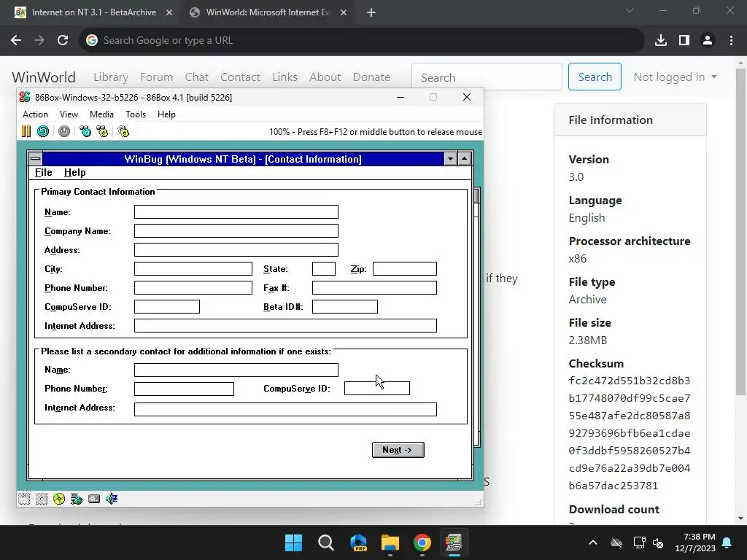Screen dimensions: 747x560
Task: Click WinWorld site search box
Action: 487,77
